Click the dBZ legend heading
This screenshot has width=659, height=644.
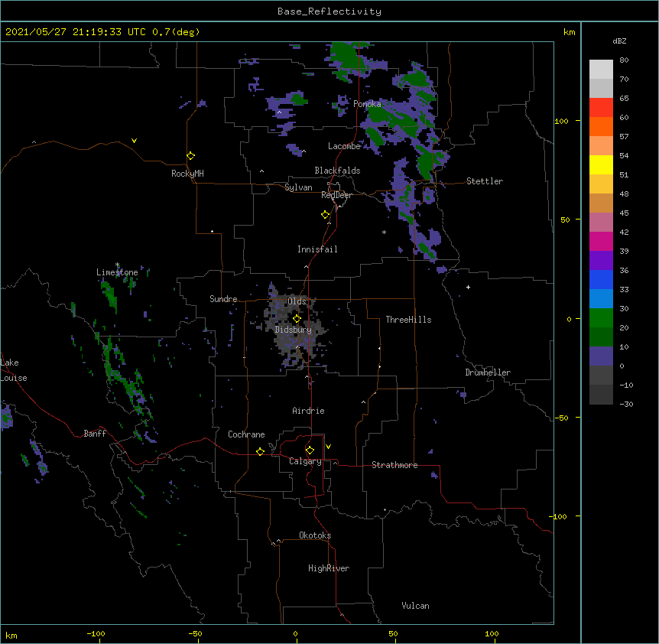pos(619,41)
